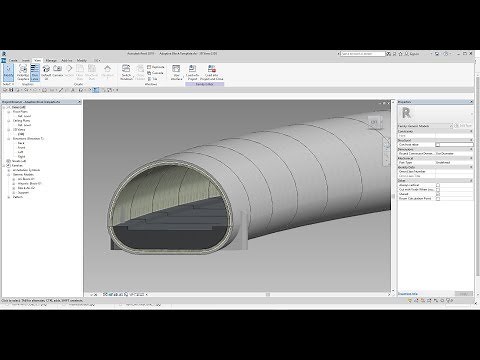Click the Cascade windows button

[x=155, y=73]
